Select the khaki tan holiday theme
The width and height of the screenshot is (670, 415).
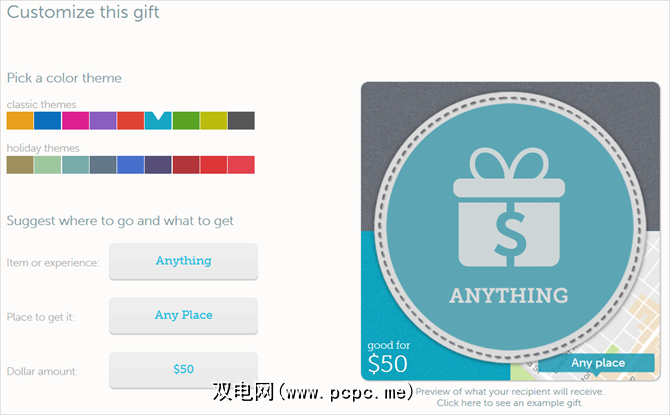tap(20, 165)
